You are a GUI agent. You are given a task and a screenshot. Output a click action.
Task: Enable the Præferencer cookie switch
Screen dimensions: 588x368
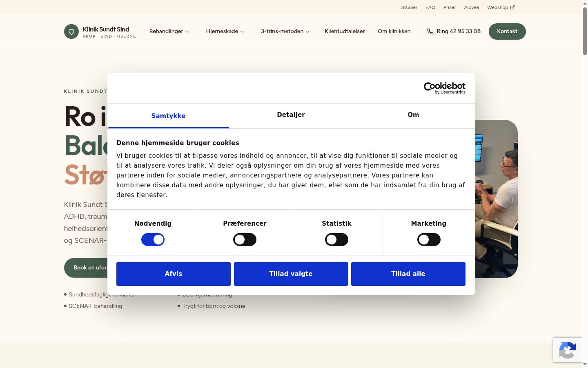pyautogui.click(x=245, y=240)
